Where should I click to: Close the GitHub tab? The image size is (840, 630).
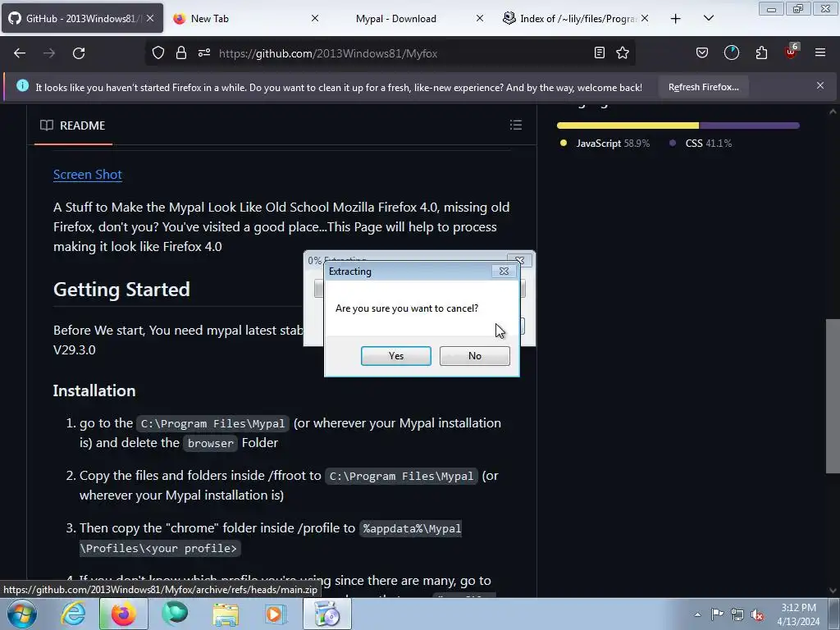point(150,18)
